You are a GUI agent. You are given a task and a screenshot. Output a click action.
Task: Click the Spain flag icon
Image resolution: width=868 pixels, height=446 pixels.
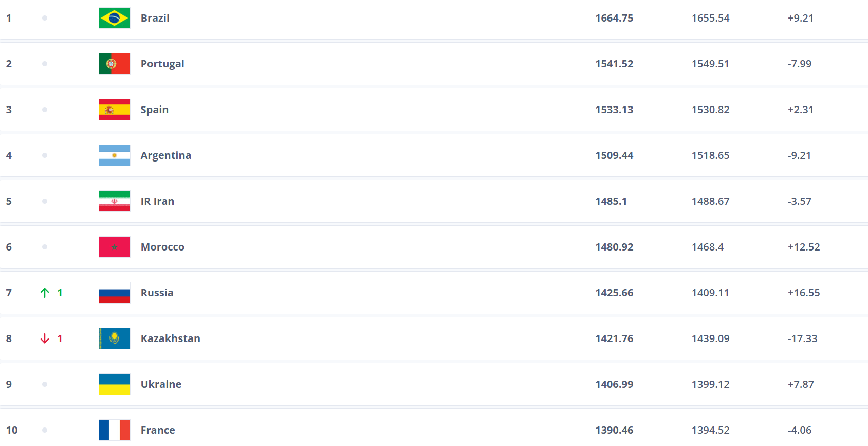point(114,110)
